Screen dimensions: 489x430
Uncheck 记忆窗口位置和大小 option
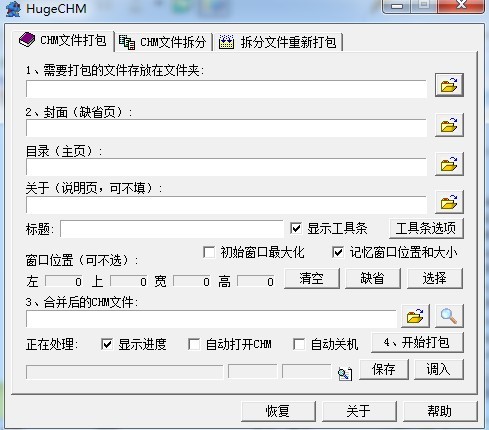[338, 252]
